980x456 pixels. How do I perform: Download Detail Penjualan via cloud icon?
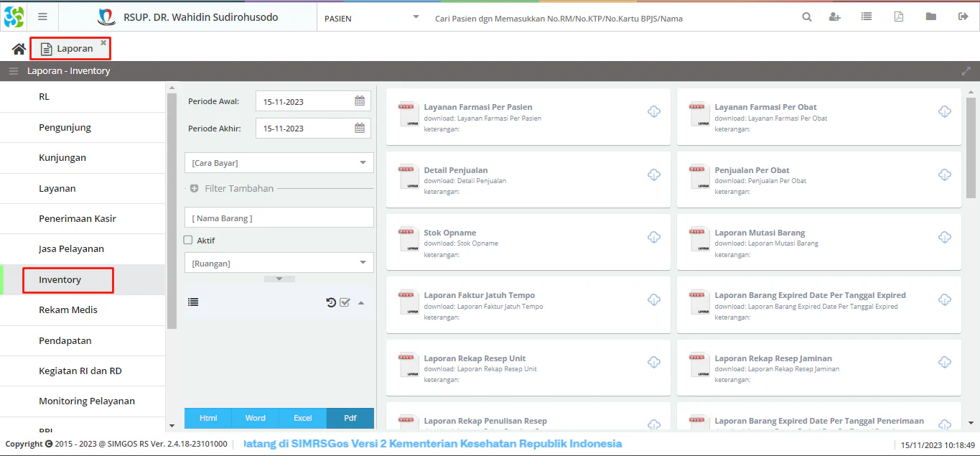click(654, 175)
